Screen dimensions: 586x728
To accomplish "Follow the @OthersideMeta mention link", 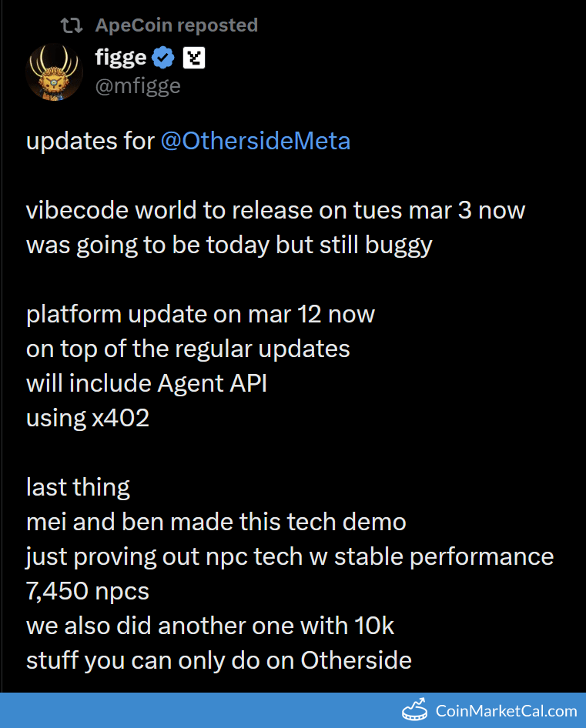I will click(255, 141).
